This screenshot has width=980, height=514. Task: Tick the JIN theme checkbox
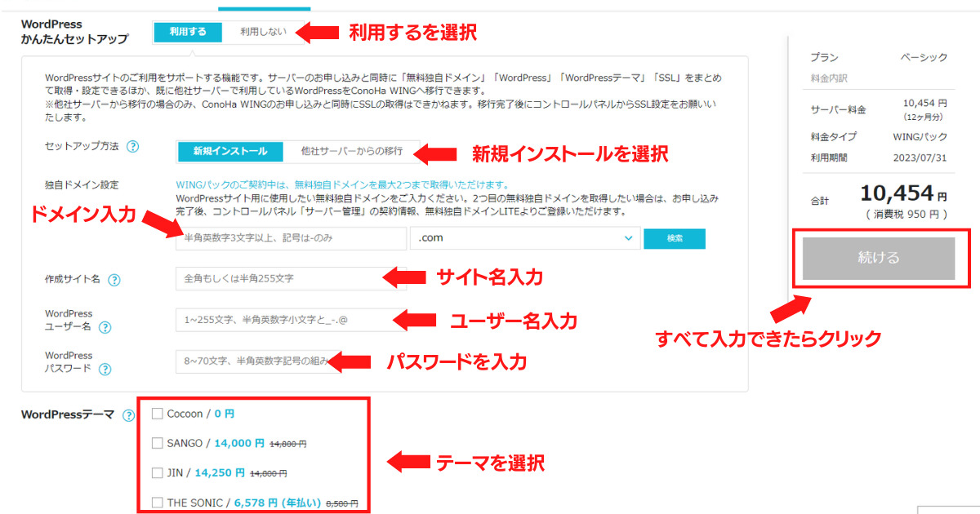point(157,472)
